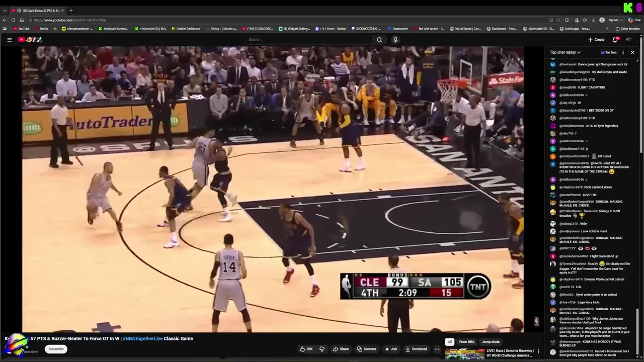The height and width of the screenshot is (362, 644).
Task: Open YouTube notifications bell
Action: [615, 40]
